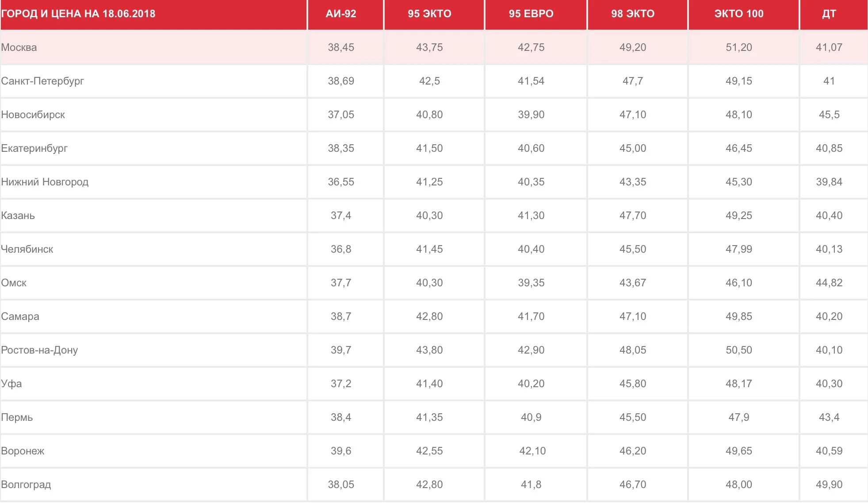Click the 'Город и цена' header cell
Image resolution: width=868 pixels, height=504 pixels.
(78, 14)
